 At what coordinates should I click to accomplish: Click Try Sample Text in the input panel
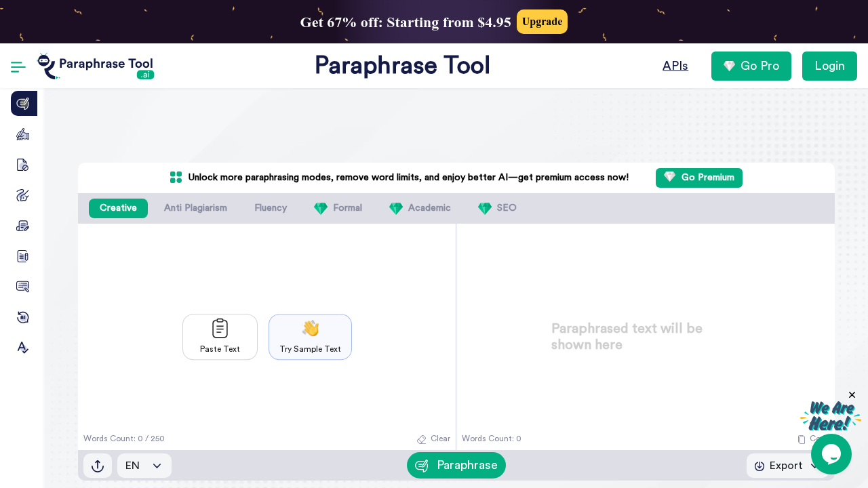click(x=310, y=337)
